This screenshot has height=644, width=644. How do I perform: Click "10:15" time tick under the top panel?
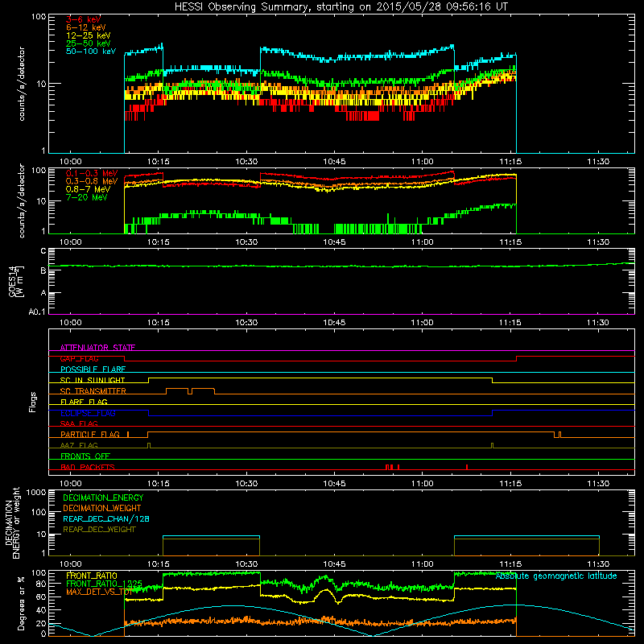[x=159, y=162]
